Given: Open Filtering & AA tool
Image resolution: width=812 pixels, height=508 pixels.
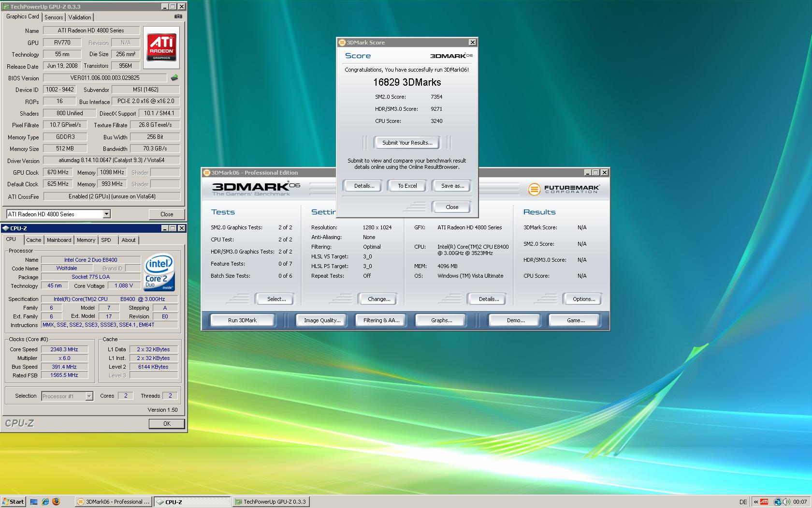Looking at the screenshot, I should [x=381, y=320].
